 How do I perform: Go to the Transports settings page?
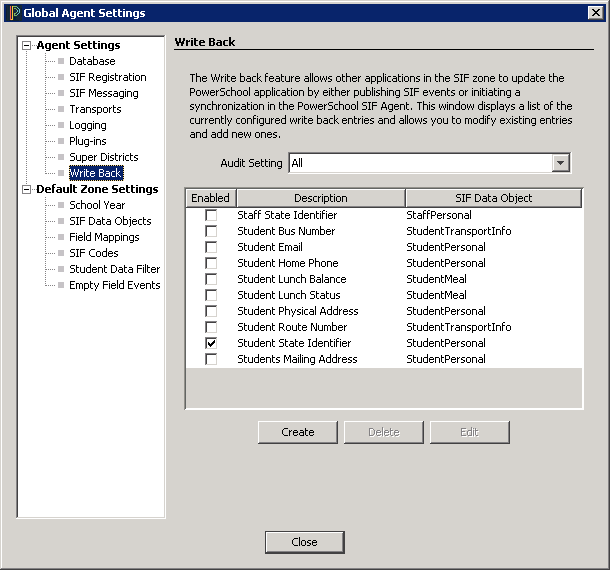coord(95,109)
